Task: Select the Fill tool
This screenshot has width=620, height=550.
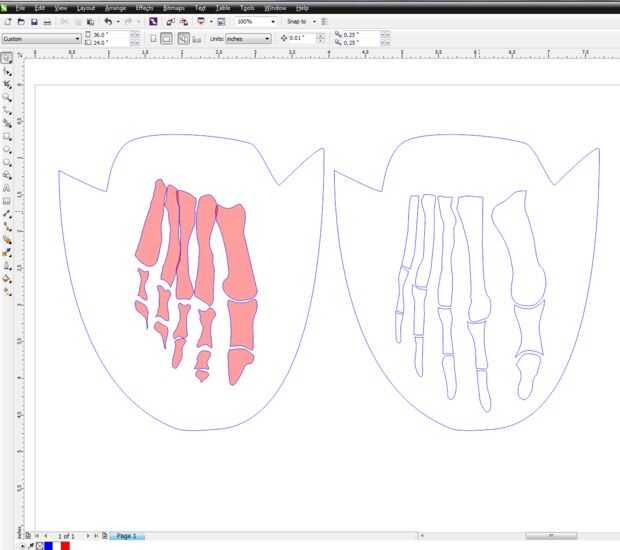Action: click(7, 279)
